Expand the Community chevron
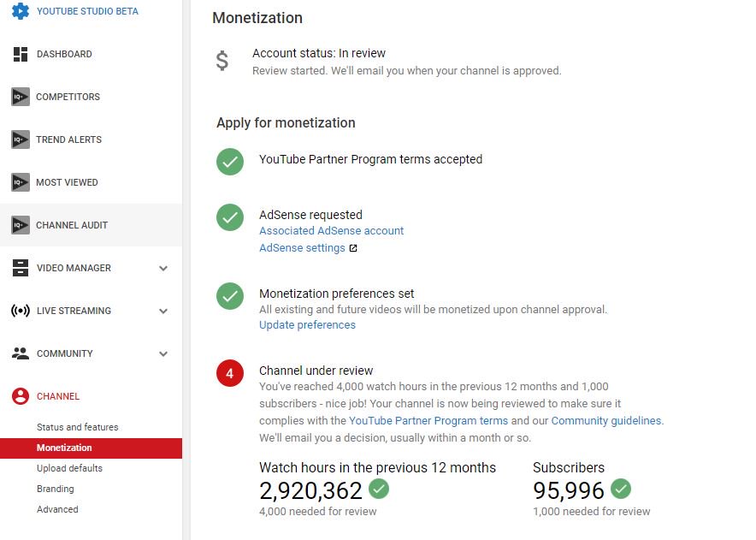Image resolution: width=756 pixels, height=540 pixels. pyautogui.click(x=163, y=353)
